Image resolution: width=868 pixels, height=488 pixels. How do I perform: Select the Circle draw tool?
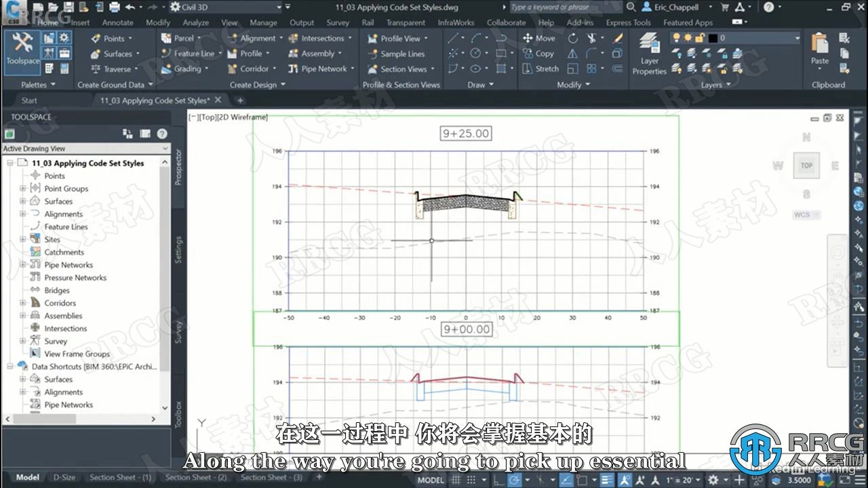pyautogui.click(x=476, y=54)
